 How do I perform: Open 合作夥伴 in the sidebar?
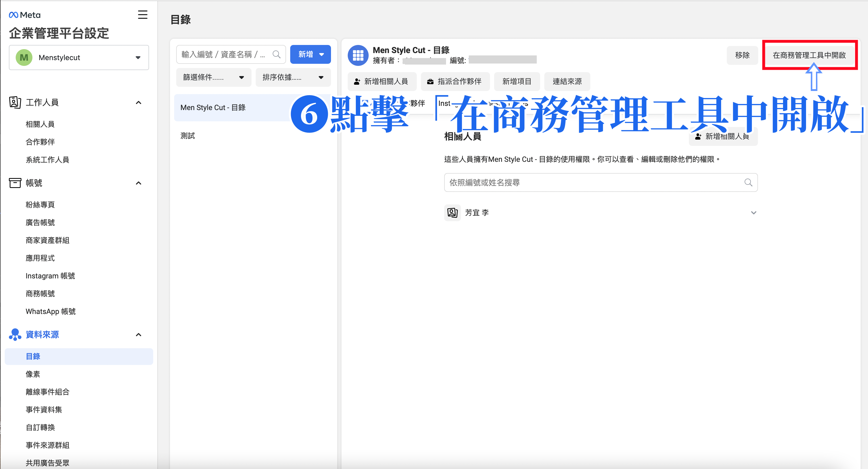coord(40,142)
